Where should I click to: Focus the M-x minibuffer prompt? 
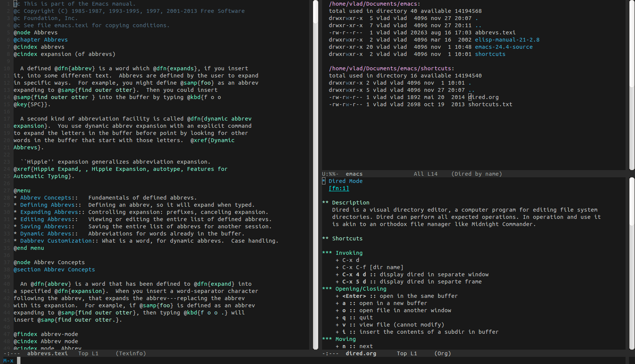113,361
